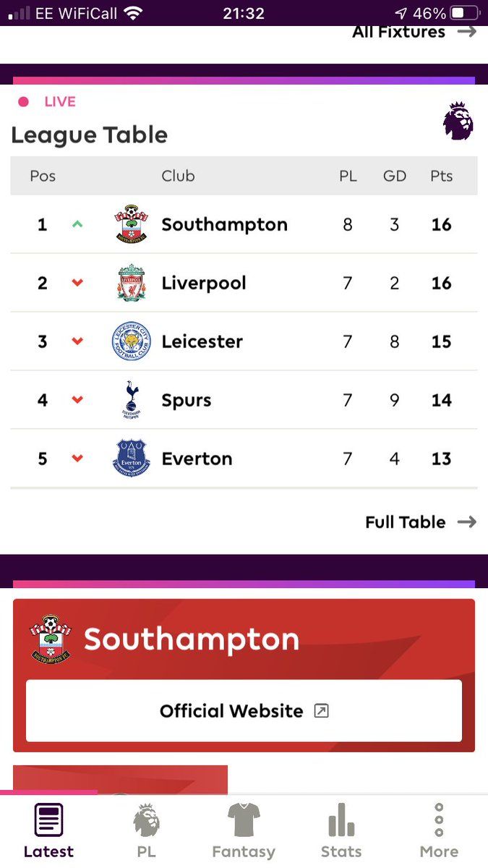Tap the Leicester City badge

[x=132, y=341]
